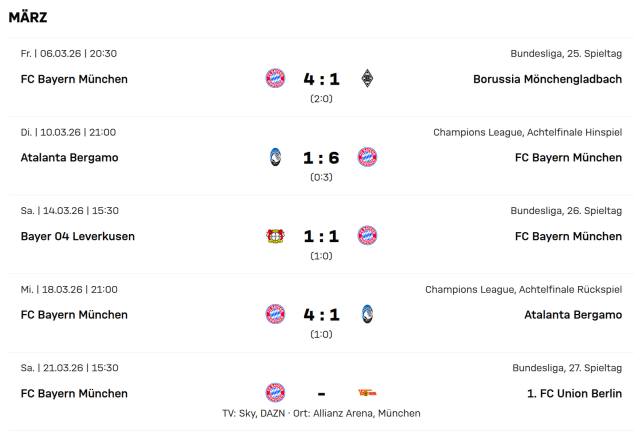
Task: Click the 'Bundesliga, 25. Spieltag' label
Action: pyautogui.click(x=566, y=54)
